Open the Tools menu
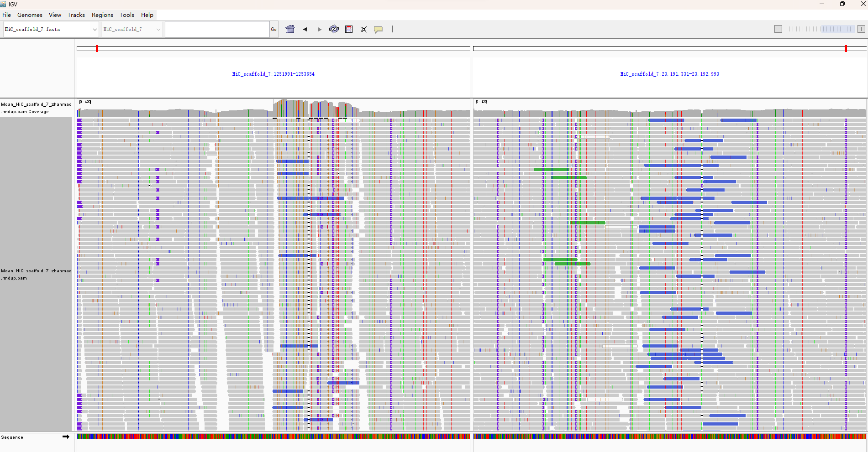868x452 pixels. click(127, 15)
